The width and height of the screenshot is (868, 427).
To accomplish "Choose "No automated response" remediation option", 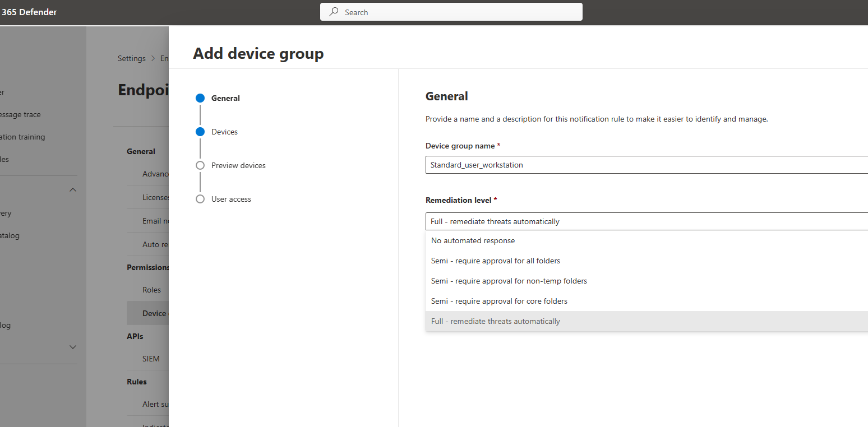I will pyautogui.click(x=473, y=240).
